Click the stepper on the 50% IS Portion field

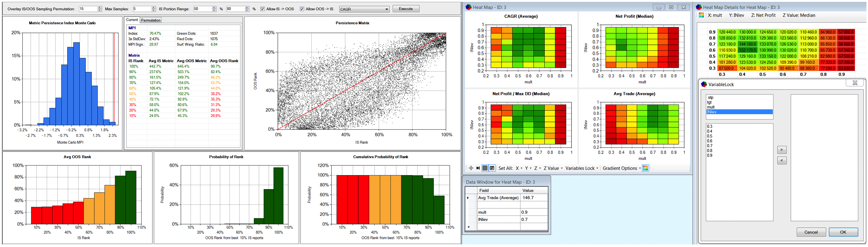point(214,9)
